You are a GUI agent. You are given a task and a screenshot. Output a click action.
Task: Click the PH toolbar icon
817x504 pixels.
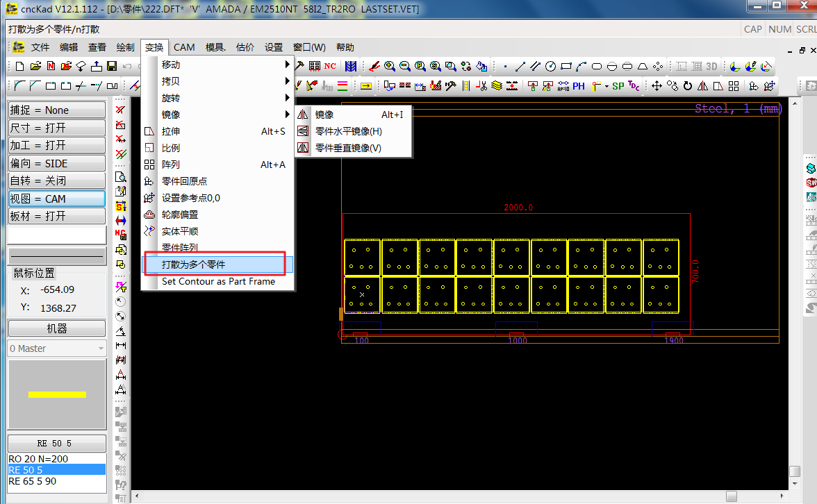(578, 86)
